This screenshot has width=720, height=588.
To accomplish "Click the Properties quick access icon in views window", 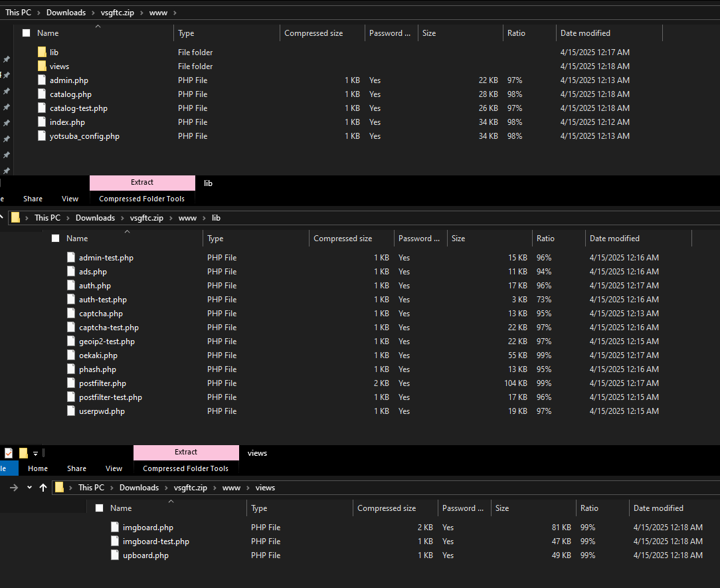I will pos(9,453).
